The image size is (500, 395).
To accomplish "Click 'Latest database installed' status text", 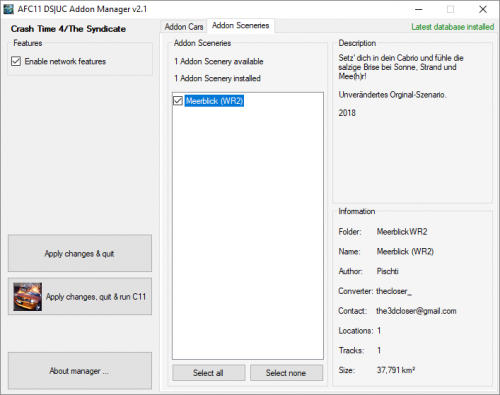I will (452, 27).
